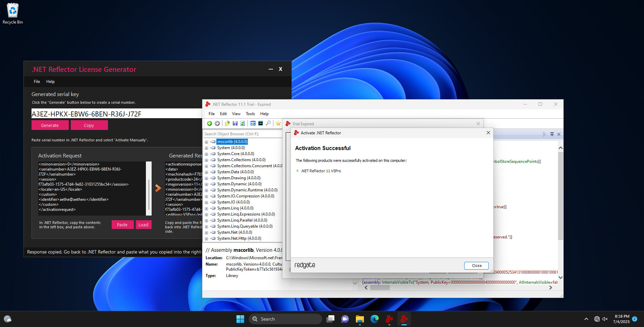This screenshot has width=644, height=327.
Task: Open the Windows Start menu
Action: (240, 319)
